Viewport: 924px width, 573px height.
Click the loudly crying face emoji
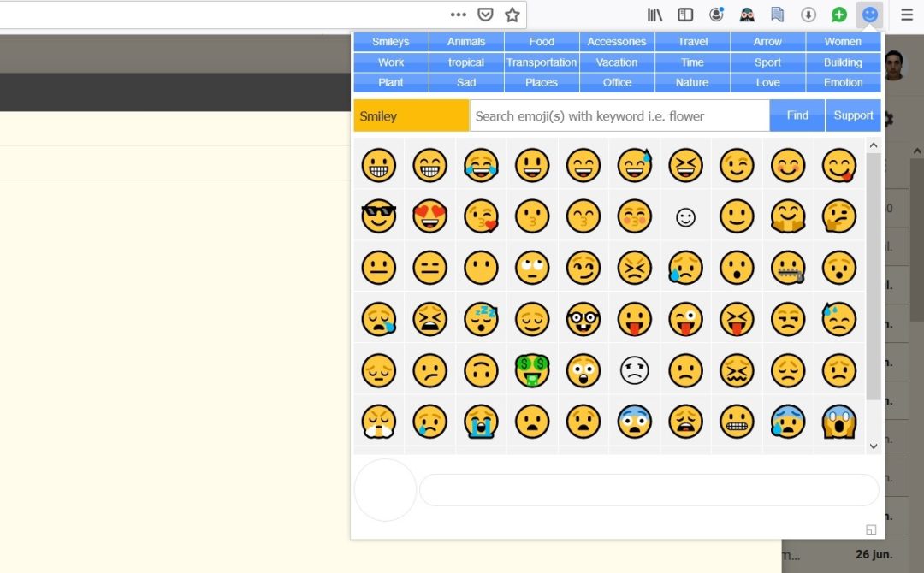click(x=481, y=422)
